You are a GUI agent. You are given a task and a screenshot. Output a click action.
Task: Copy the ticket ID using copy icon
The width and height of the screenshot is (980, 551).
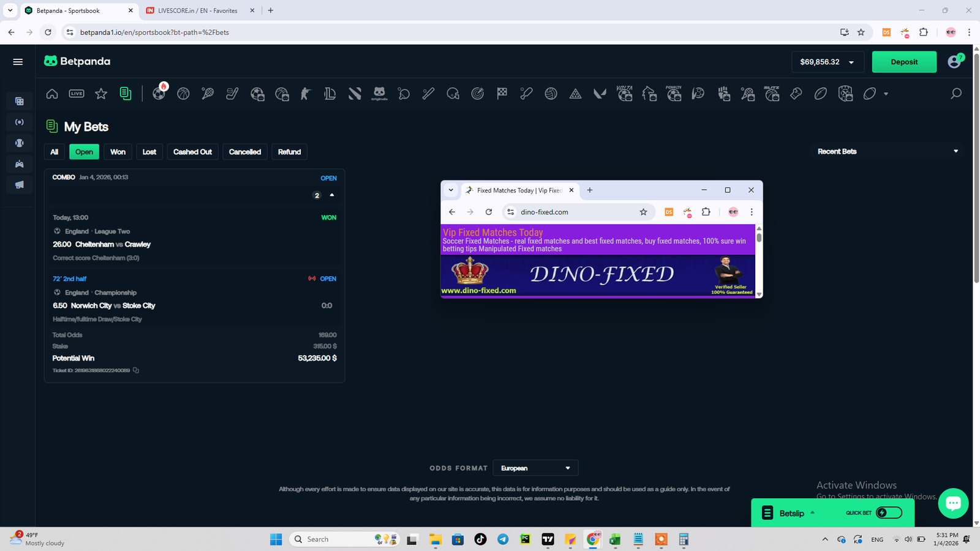tap(136, 370)
